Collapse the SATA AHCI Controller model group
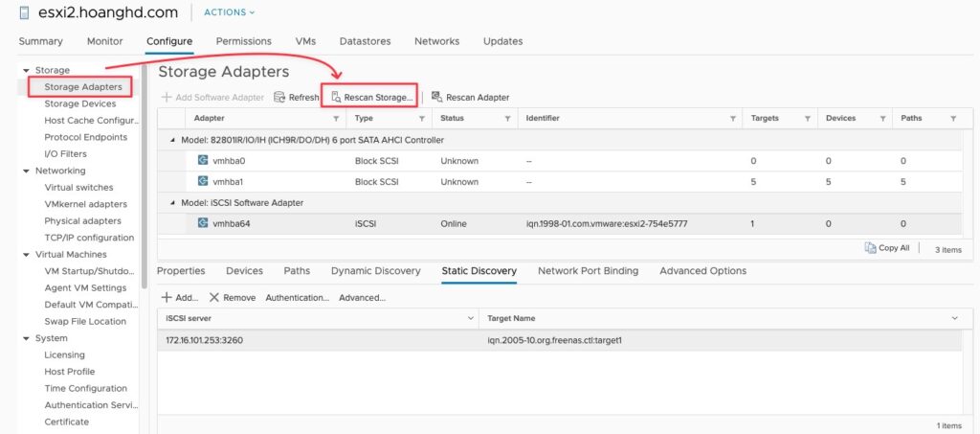Image resolution: width=980 pixels, height=434 pixels. (173, 141)
